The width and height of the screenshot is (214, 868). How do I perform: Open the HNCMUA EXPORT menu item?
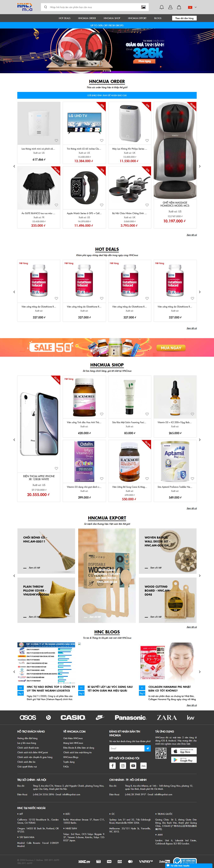coord(137,18)
